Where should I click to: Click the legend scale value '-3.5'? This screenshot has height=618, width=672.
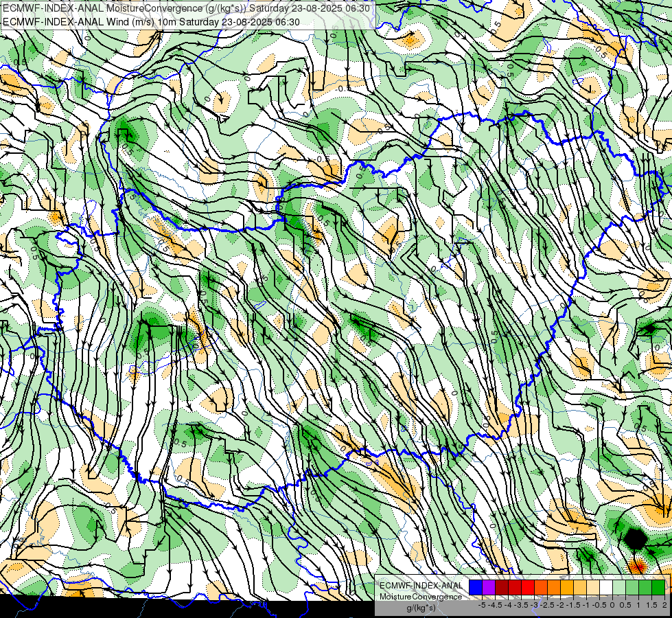[x=522, y=605]
